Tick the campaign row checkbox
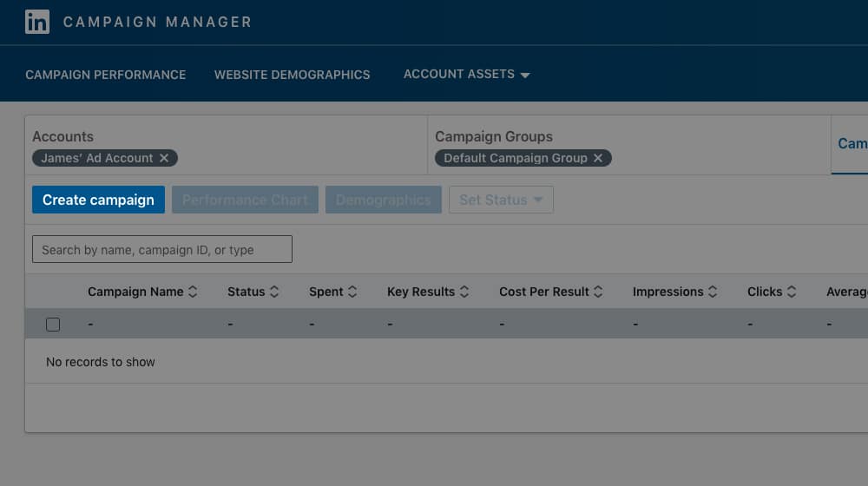Viewport: 868px width, 486px height. tap(53, 325)
